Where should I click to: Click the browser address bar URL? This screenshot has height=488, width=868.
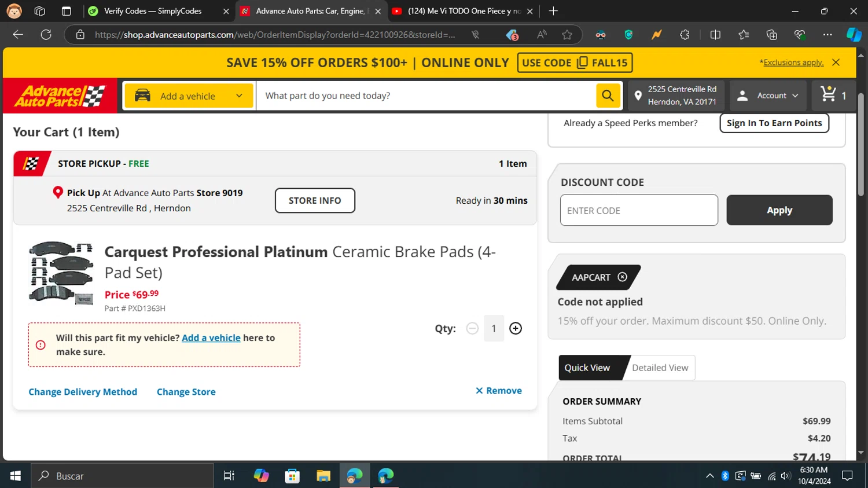[275, 35]
